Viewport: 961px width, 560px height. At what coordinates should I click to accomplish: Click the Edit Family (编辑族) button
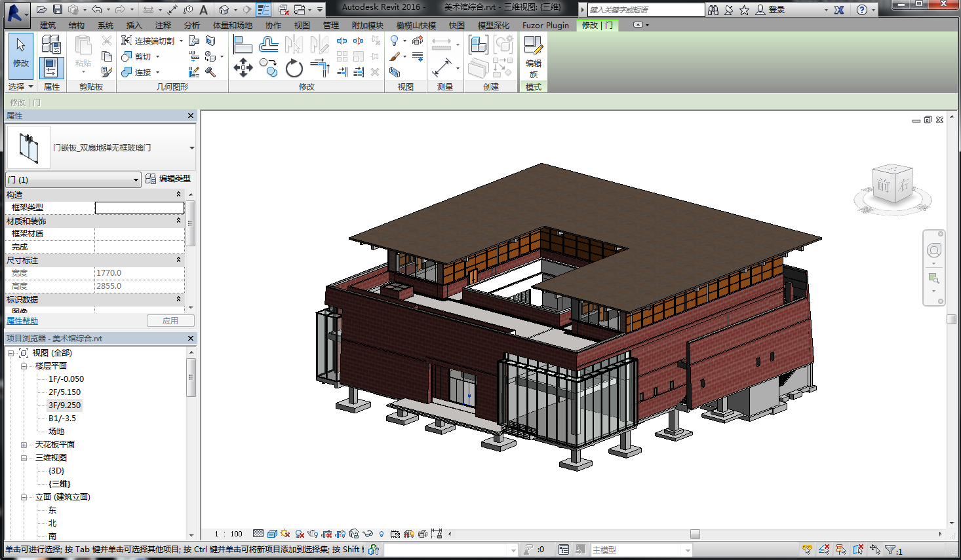534,56
